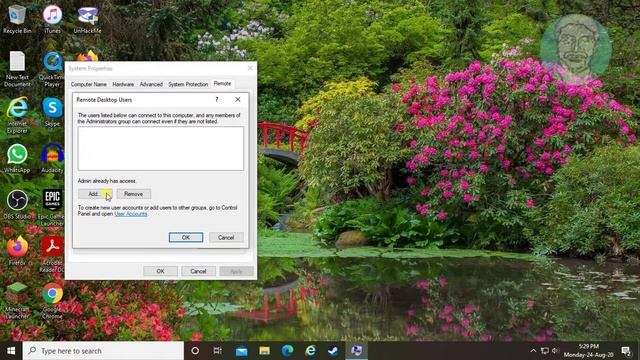Image resolution: width=640 pixels, height=360 pixels.
Task: Open the Recycle Bin desktop icon
Action: [x=17, y=18]
